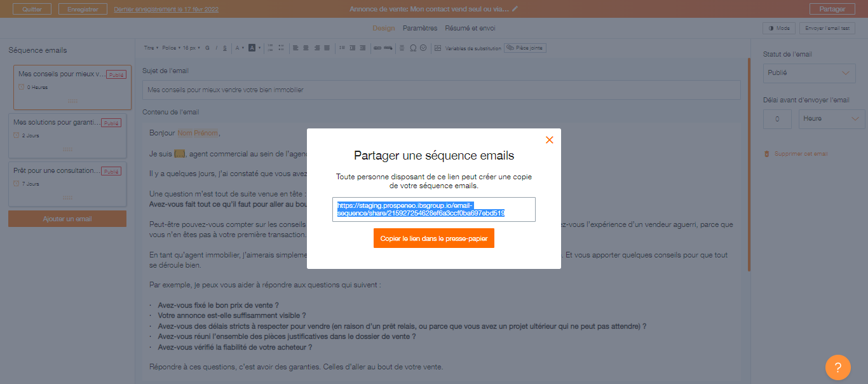Toggle italic formatting
This screenshot has width=868, height=384.
pos(216,48)
